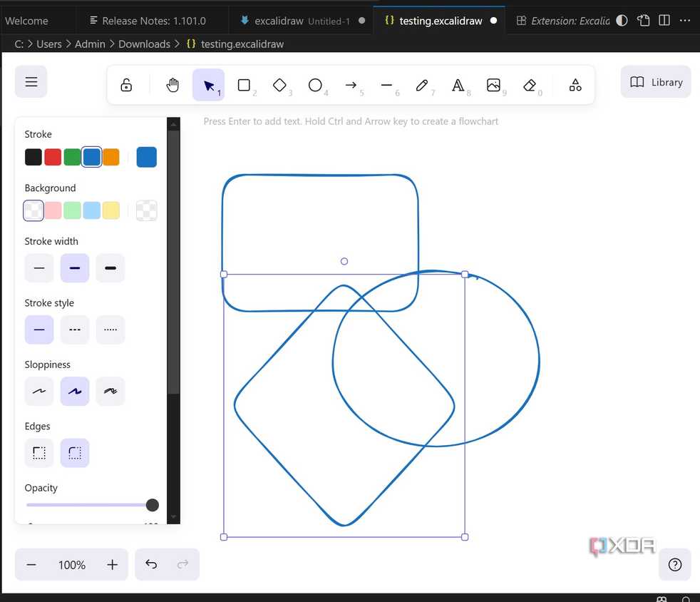Select light green background color
This screenshot has width=700, height=602.
[72, 210]
